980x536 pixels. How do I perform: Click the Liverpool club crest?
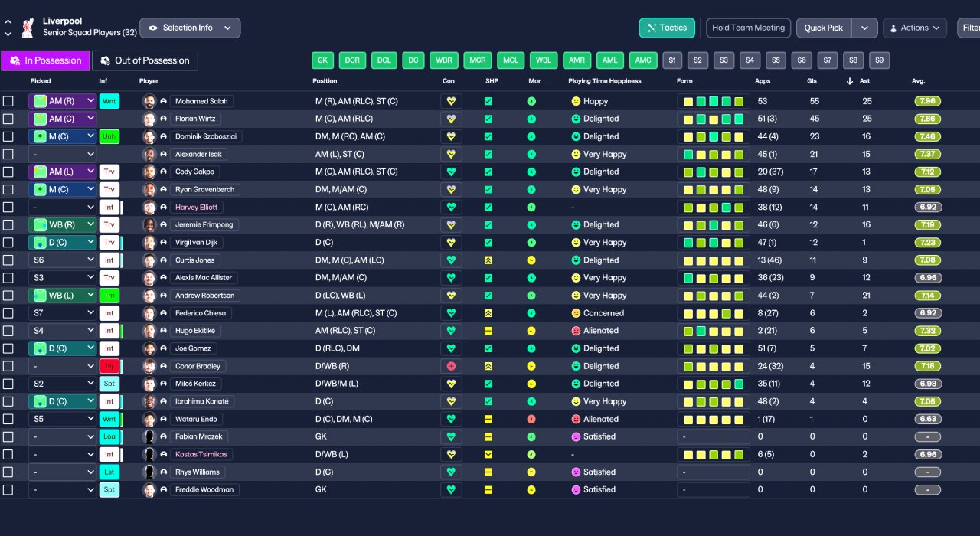tap(28, 28)
